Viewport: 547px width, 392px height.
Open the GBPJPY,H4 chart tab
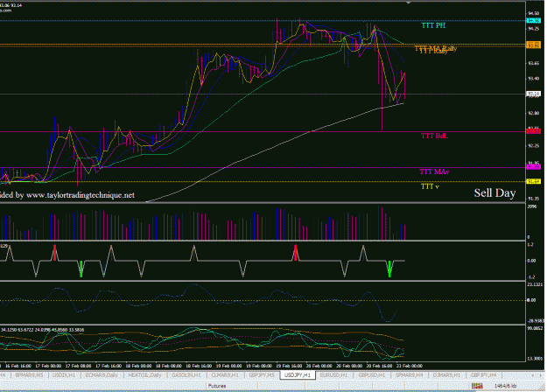click(483, 375)
